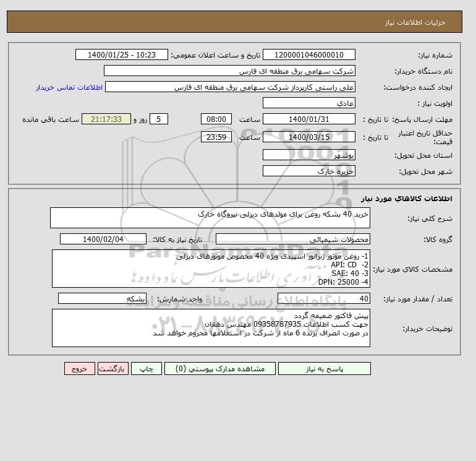This screenshot has width=476, height=461.
Task: Click the need date field 1400/02/04
Action: [x=103, y=239]
